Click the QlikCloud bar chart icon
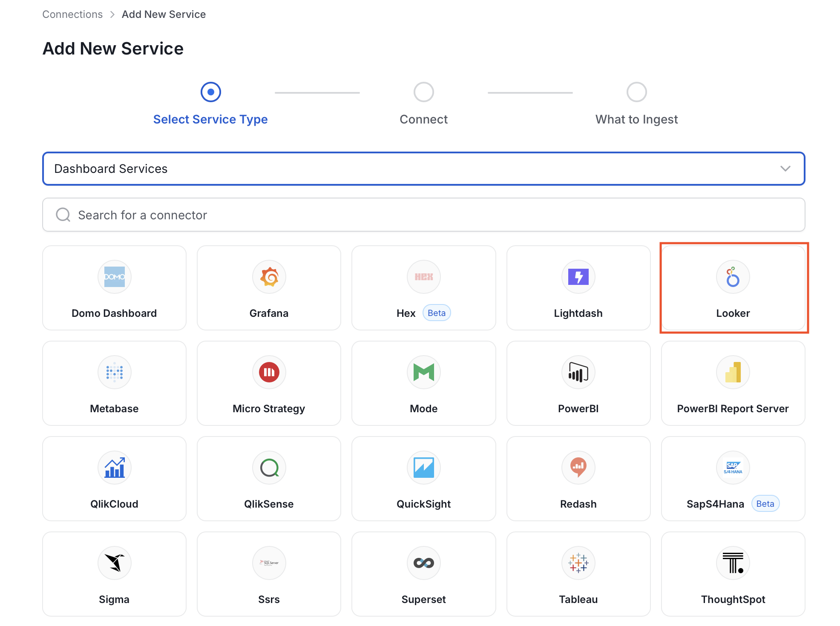 tap(114, 468)
